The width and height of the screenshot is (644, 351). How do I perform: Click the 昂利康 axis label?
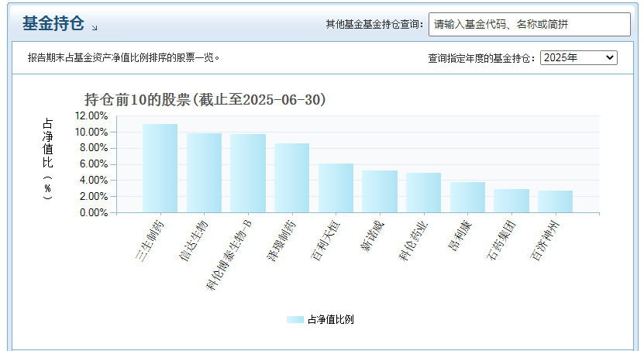460,236
